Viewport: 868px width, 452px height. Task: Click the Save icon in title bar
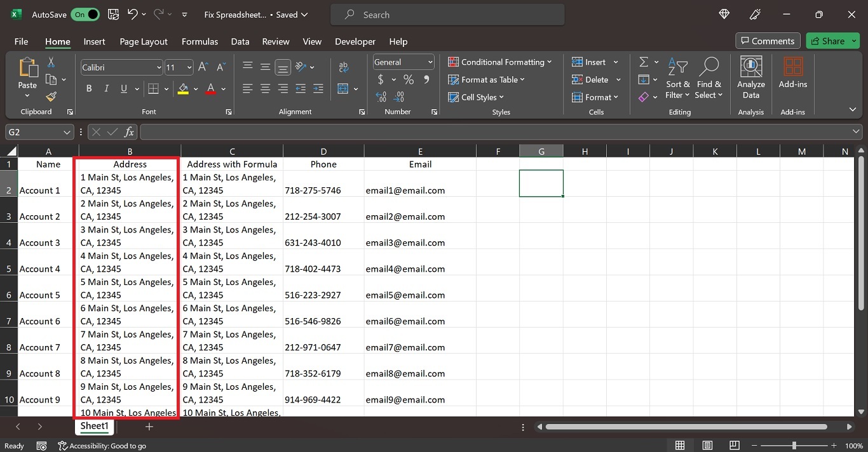pos(113,15)
